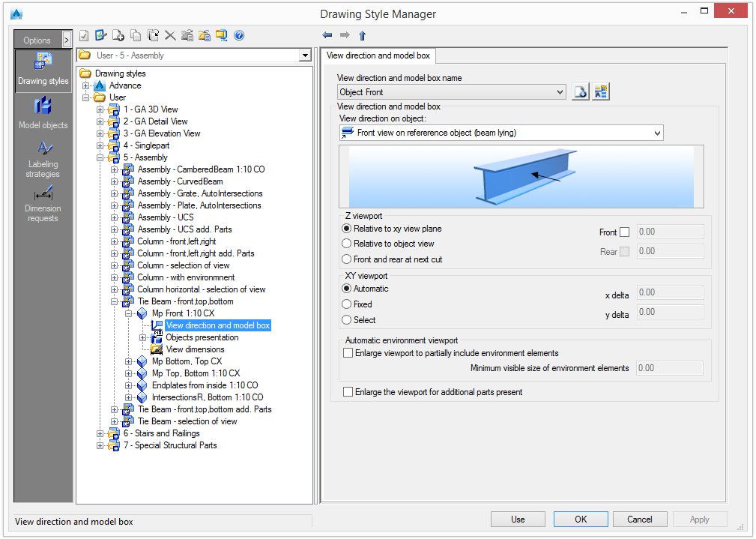The image size is (756, 539).
Task: Click the Front Z viewport value field
Action: pos(670,232)
